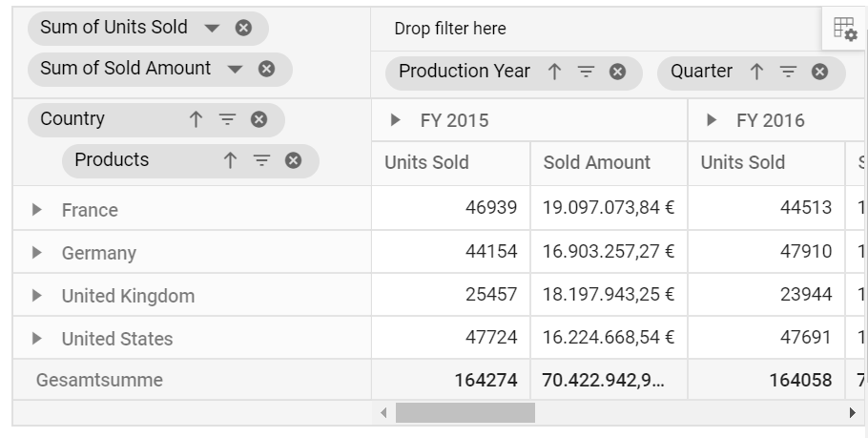868x438 pixels.
Task: Select grand total cell 164058
Action: 766,380
